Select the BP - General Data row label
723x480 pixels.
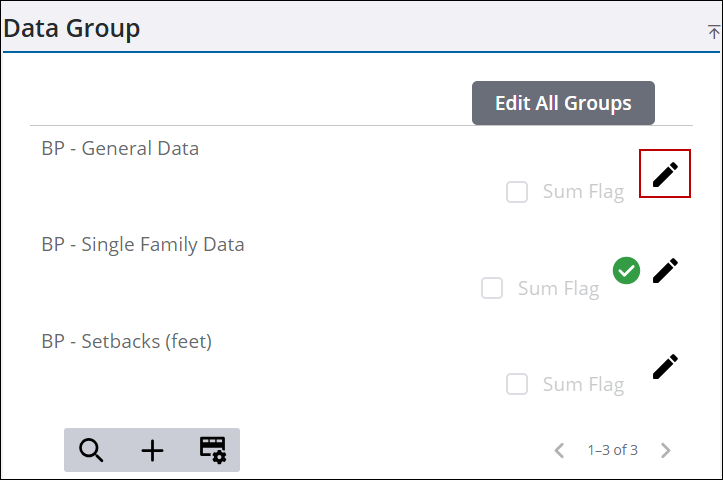(120, 148)
